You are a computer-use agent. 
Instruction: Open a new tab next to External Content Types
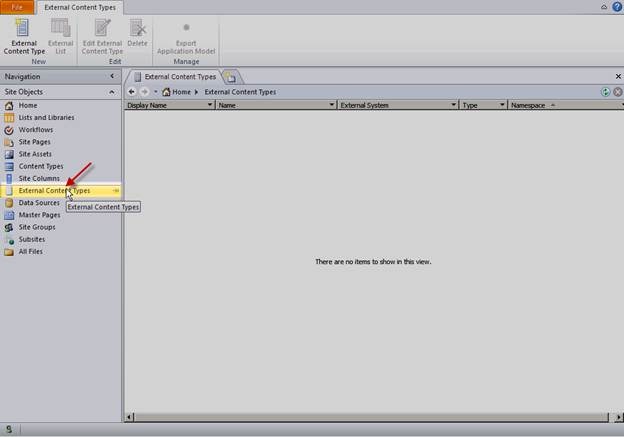[x=231, y=77]
